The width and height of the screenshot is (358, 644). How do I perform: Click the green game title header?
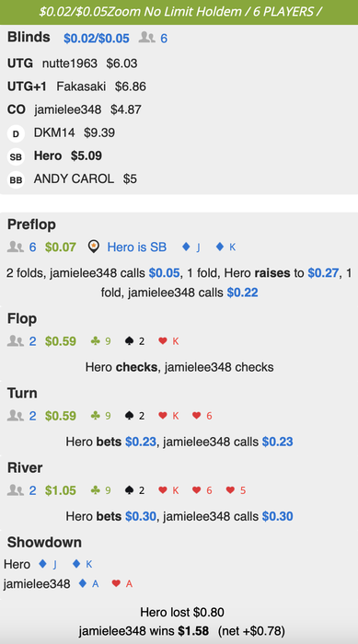pos(179,12)
